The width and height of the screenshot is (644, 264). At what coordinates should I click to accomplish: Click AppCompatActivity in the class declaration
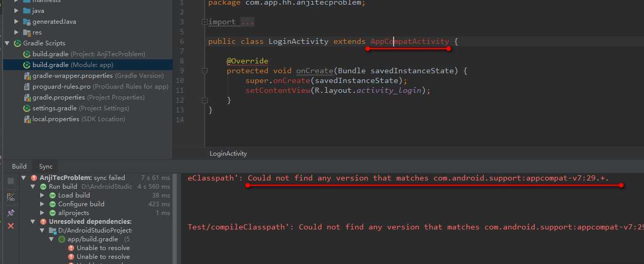410,41
